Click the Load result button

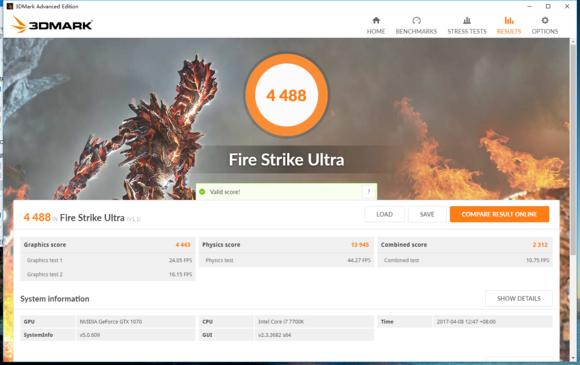click(x=384, y=214)
